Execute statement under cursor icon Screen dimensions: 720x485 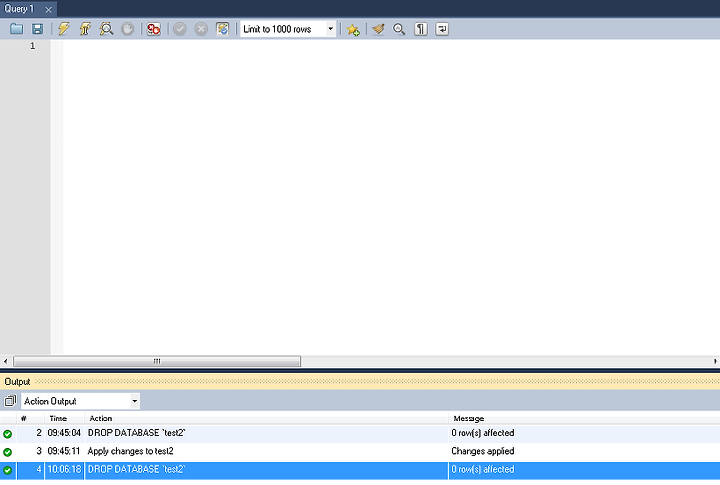[x=85, y=29]
